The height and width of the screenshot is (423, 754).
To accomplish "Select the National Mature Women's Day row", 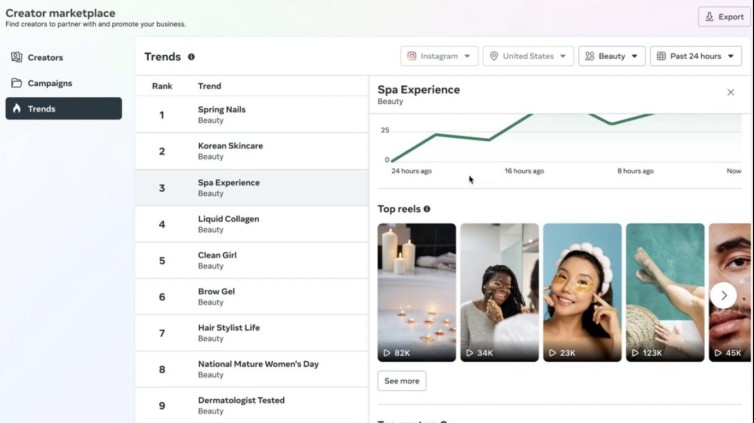I will (252, 369).
